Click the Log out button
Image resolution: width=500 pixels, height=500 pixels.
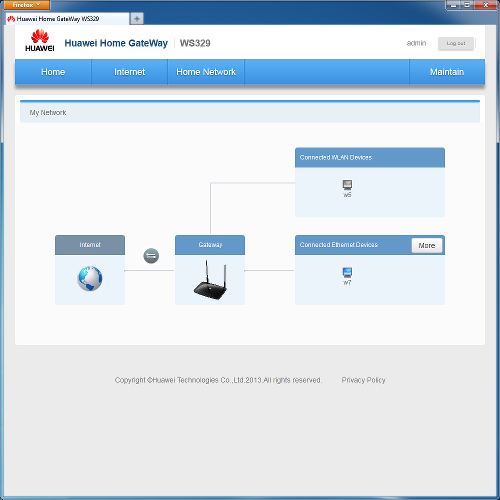[456, 44]
